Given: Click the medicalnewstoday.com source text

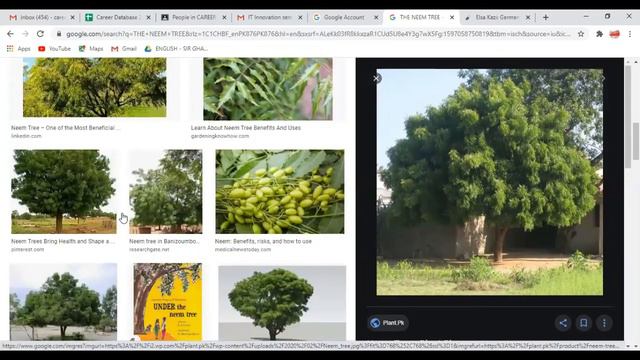Looking at the screenshot, I should coord(243,249).
